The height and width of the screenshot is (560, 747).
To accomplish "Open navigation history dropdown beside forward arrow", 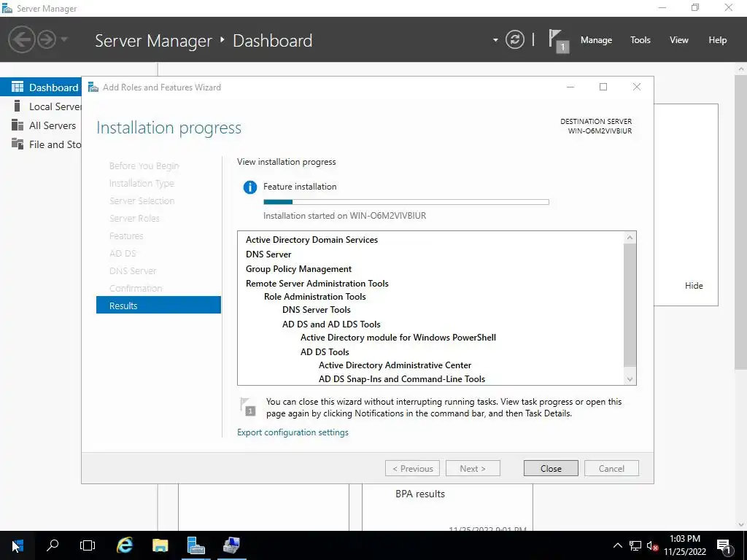I will tap(64, 39).
